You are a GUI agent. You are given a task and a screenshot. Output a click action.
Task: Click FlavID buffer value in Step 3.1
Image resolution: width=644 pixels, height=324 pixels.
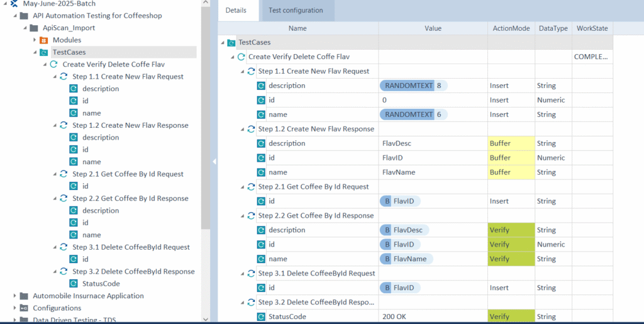point(401,288)
